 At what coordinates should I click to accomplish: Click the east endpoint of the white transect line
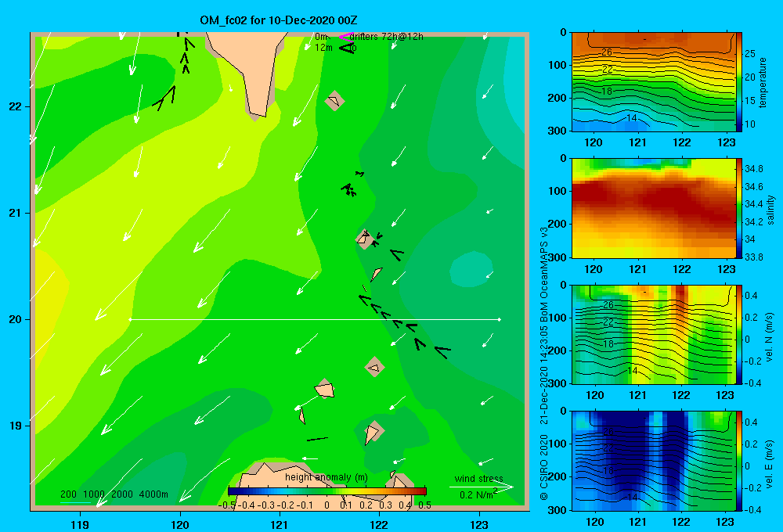(500, 319)
